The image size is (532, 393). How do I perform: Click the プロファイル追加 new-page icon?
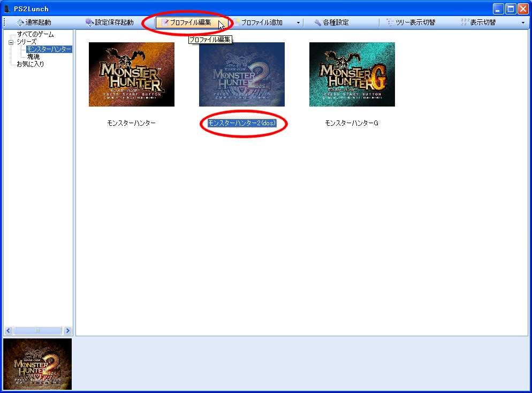point(236,22)
